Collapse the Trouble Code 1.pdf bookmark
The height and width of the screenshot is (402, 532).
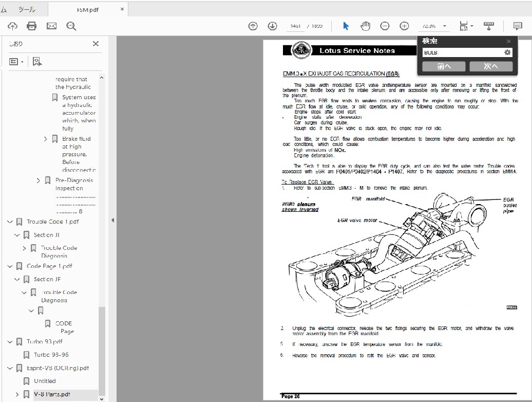[10, 222]
